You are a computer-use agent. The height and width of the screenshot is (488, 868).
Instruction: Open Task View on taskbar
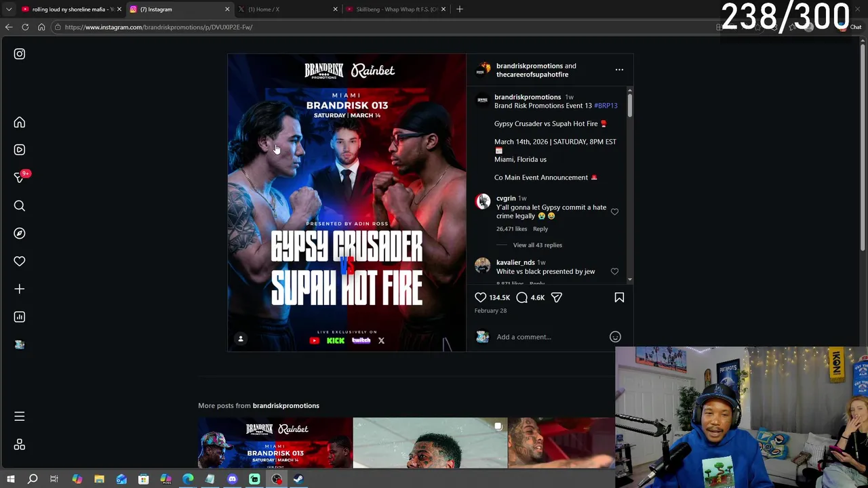[x=54, y=479]
